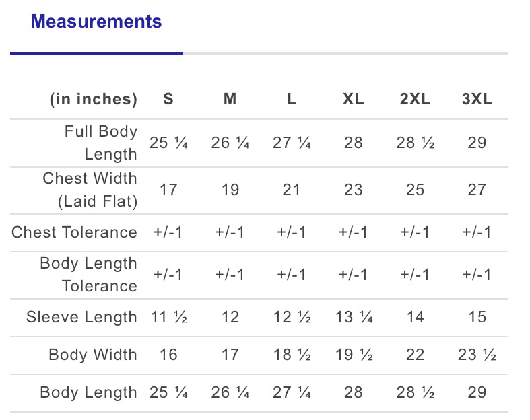The height and width of the screenshot is (420, 530).
Task: Click the S Sleeve Length value 11 ½
Action: (x=168, y=317)
